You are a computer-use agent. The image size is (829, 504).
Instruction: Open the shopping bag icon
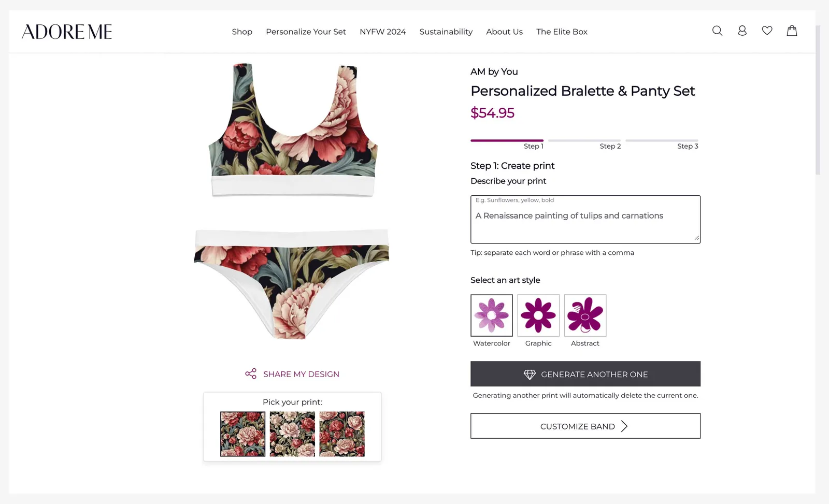point(792,31)
